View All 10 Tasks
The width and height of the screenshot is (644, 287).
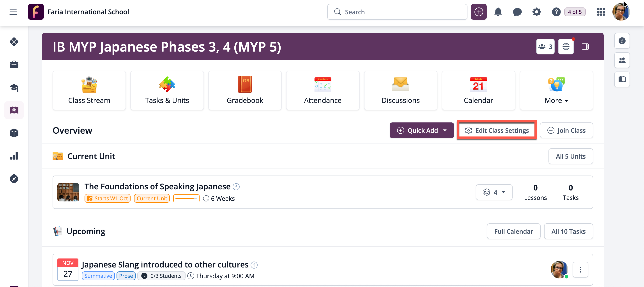(568, 231)
